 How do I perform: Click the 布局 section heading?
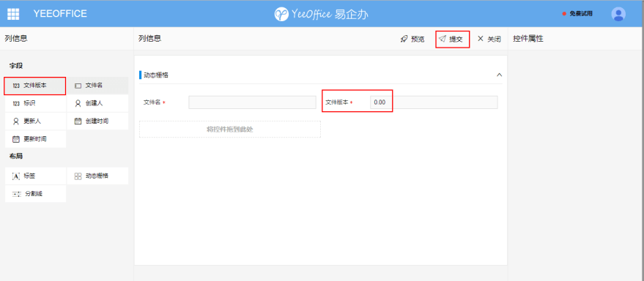coord(16,156)
